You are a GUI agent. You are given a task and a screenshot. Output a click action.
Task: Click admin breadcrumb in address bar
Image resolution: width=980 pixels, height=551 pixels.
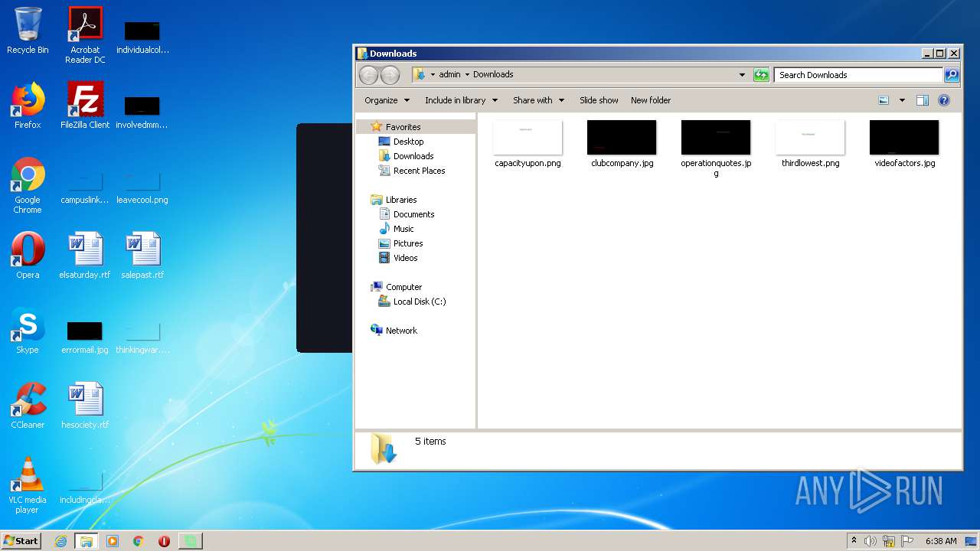click(449, 74)
